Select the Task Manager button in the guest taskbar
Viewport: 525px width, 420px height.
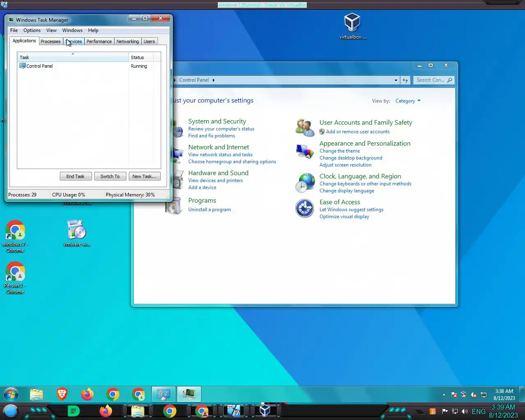coord(189,394)
